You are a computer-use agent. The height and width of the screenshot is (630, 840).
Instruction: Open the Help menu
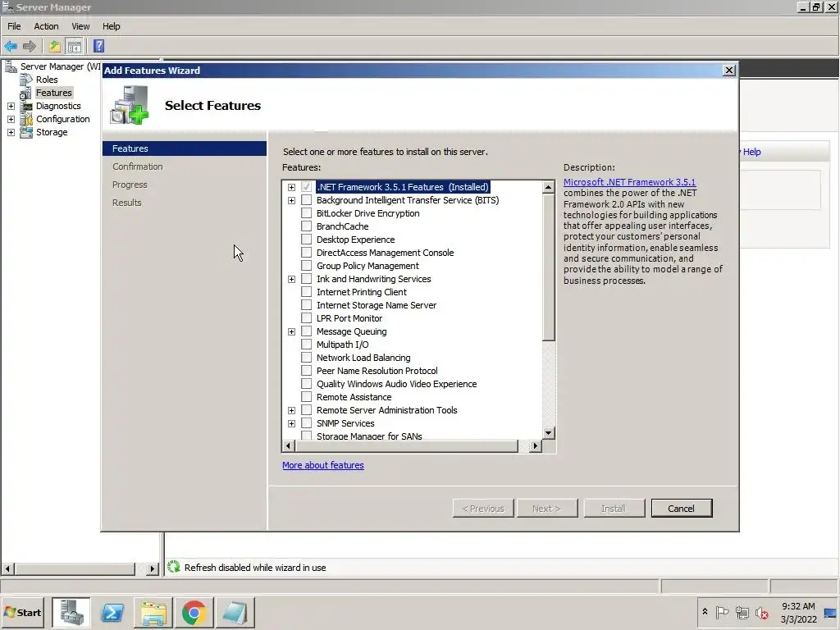pos(111,26)
